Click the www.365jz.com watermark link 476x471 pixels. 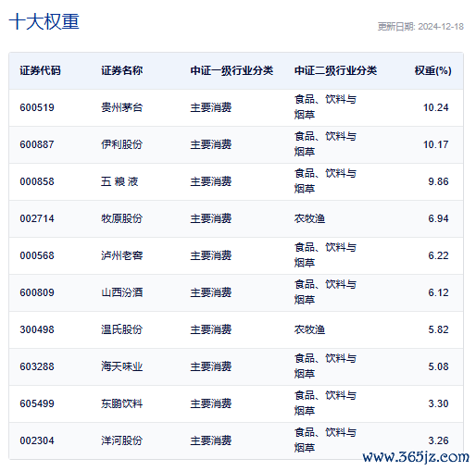[x=416, y=457]
